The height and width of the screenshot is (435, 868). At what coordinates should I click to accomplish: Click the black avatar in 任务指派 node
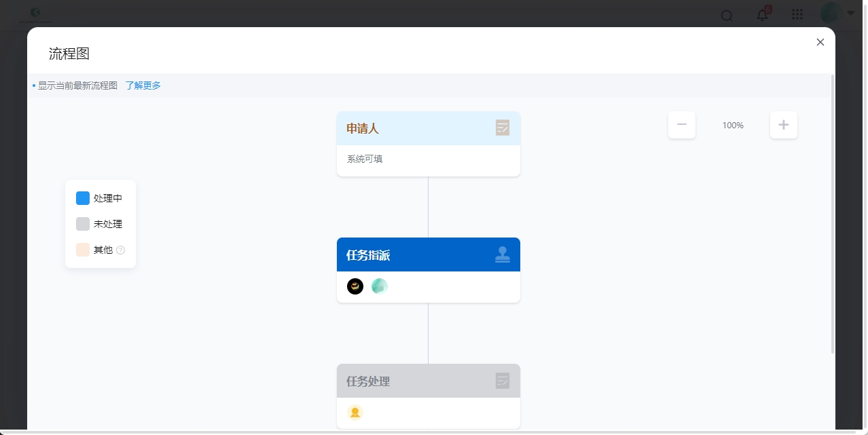[x=355, y=286]
